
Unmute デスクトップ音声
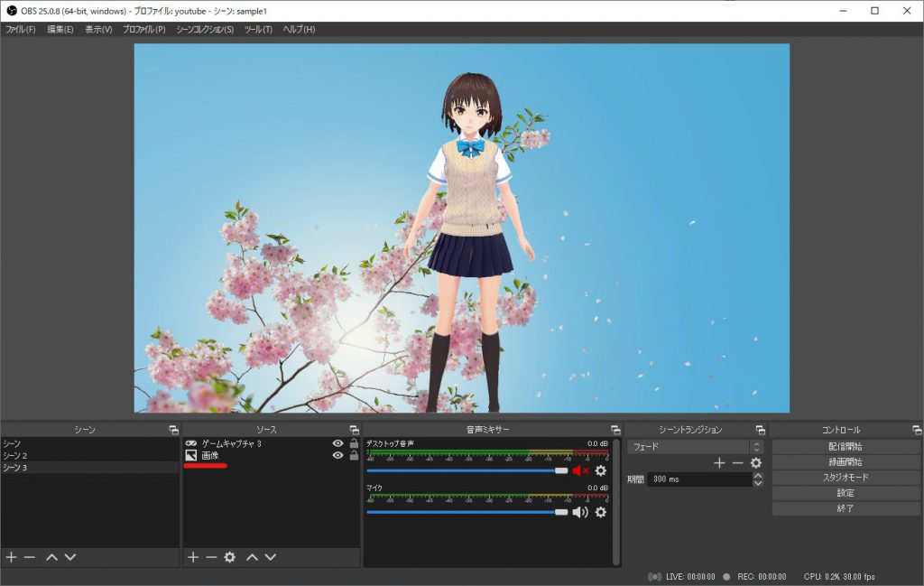point(580,470)
